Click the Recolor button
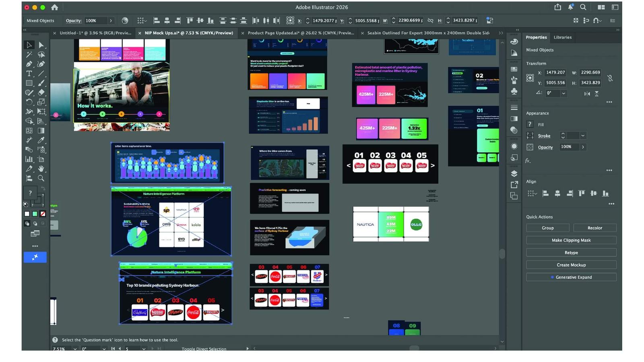The height and width of the screenshot is (362, 644). 594,228
